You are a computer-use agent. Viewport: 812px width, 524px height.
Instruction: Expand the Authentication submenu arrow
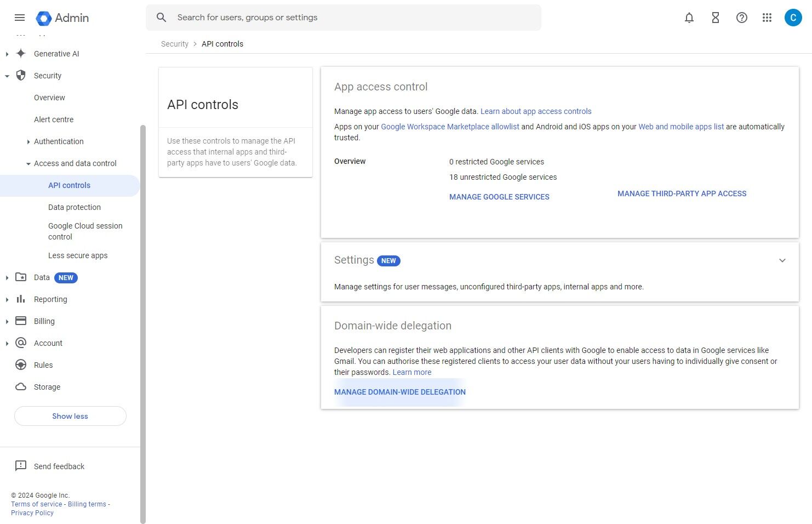(28, 142)
